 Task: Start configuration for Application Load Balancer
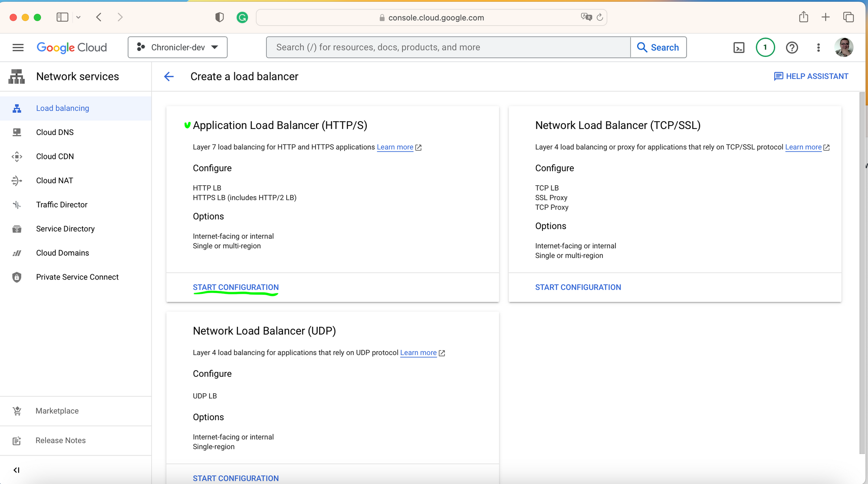pyautogui.click(x=236, y=287)
